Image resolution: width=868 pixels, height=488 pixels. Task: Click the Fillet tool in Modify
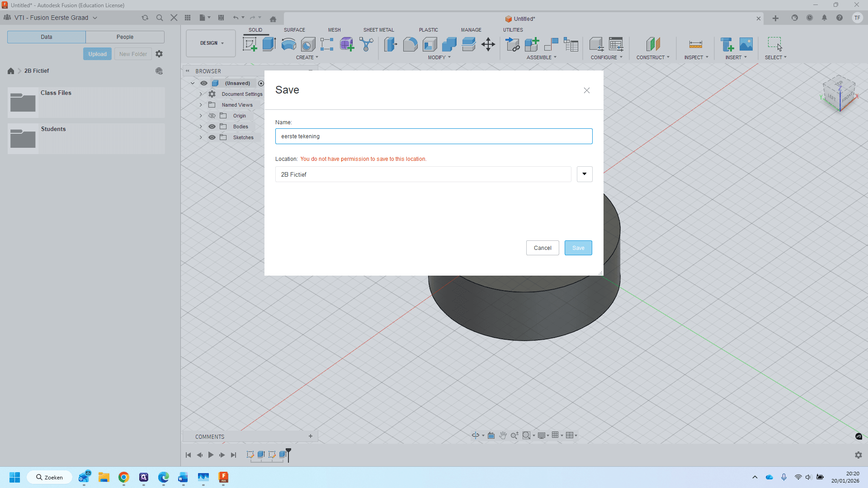[x=410, y=44]
